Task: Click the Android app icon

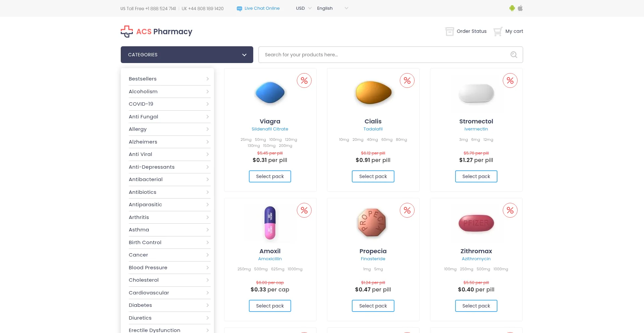Action: 512,8
